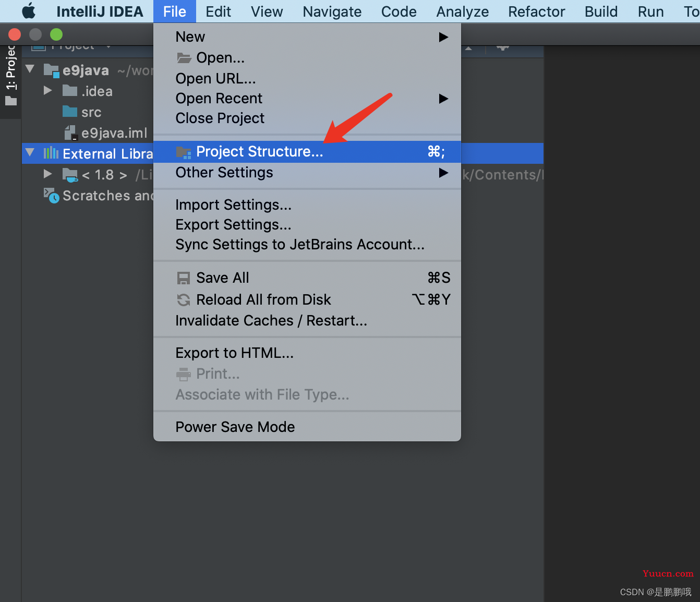Expand the .idea folder
The height and width of the screenshot is (602, 700).
click(x=48, y=90)
